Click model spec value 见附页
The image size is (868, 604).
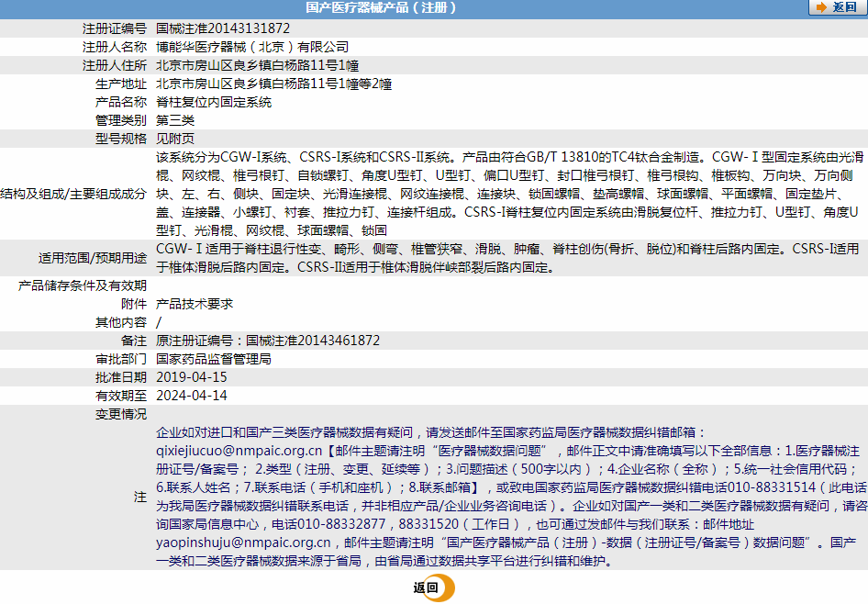click(175, 139)
